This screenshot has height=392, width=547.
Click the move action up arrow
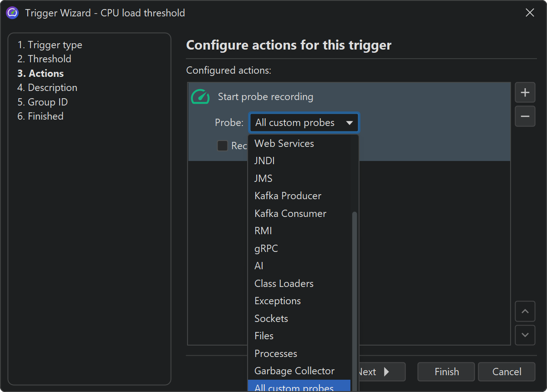(x=525, y=312)
